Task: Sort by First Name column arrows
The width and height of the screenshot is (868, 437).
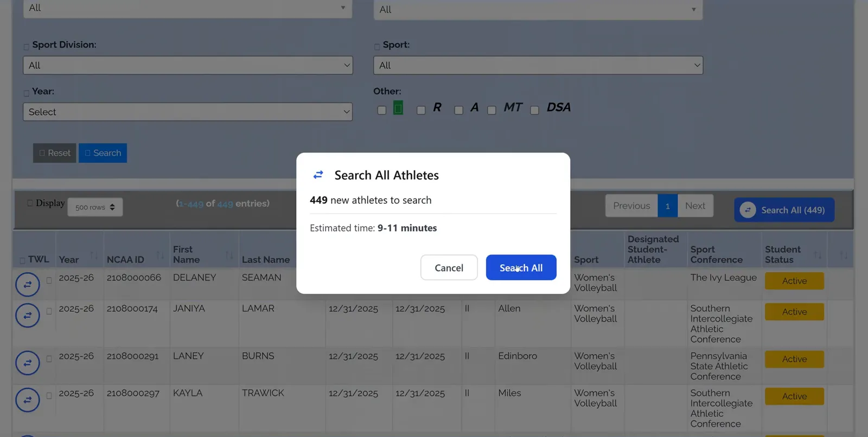Action: [229, 255]
